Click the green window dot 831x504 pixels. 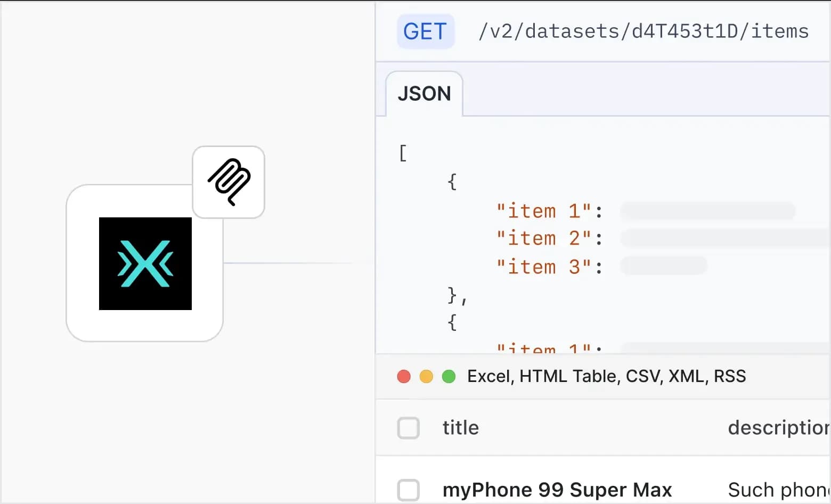pos(449,377)
